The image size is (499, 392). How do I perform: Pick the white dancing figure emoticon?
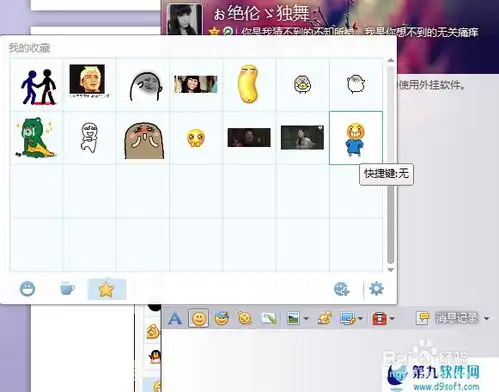(89, 137)
